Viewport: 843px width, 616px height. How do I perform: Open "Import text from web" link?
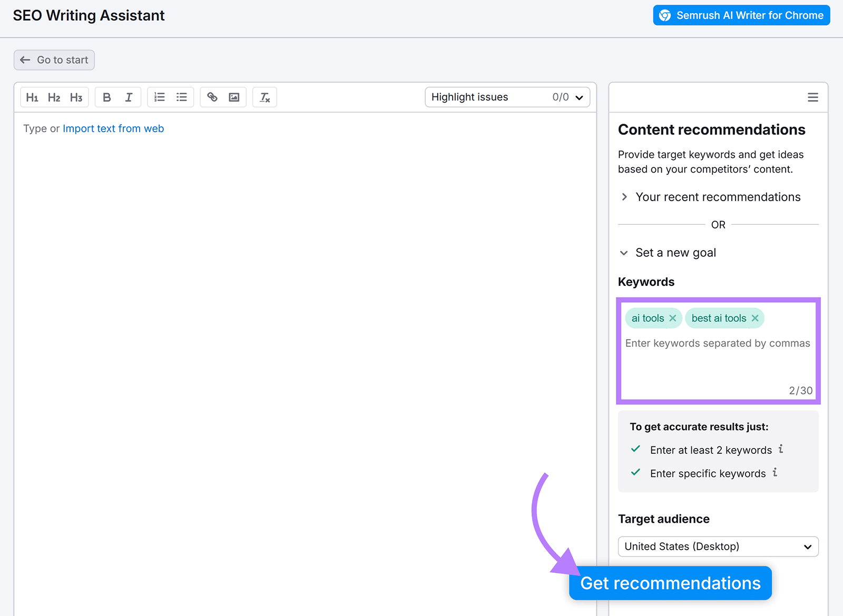click(x=113, y=128)
